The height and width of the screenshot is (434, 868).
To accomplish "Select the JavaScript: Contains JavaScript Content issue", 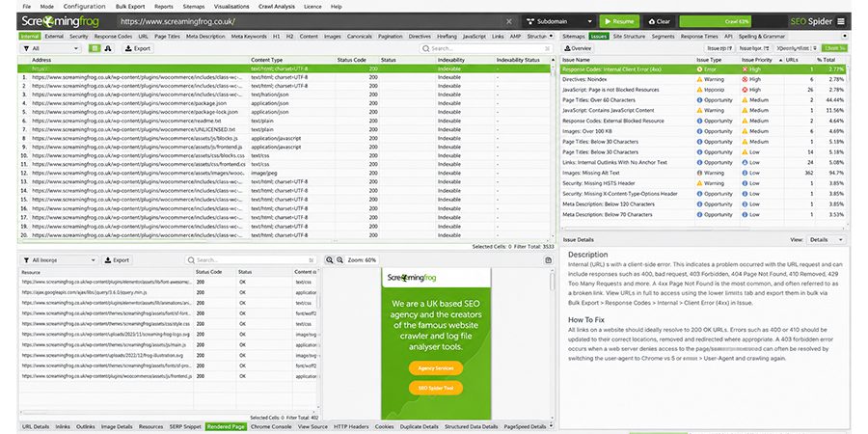I will [703, 111].
